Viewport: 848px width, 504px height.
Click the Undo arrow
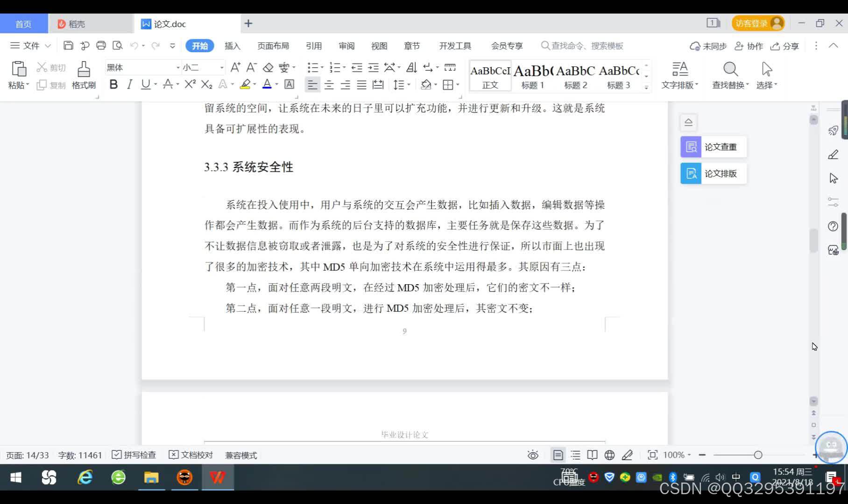(134, 46)
